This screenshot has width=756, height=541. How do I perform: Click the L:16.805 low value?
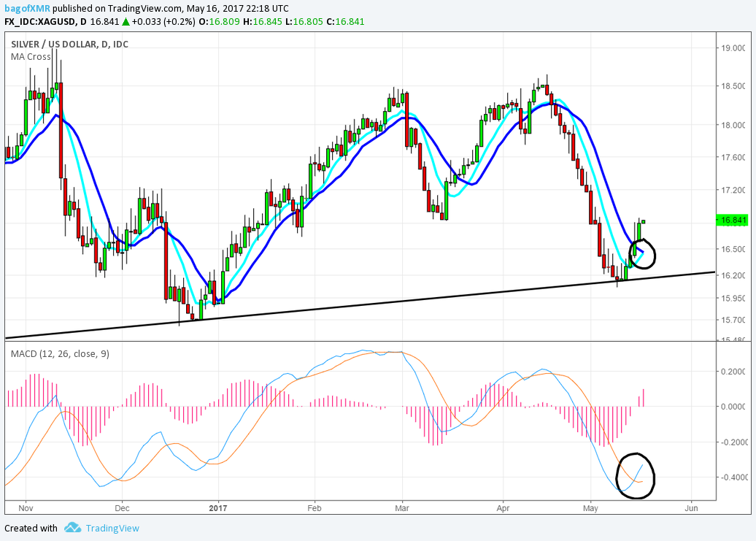click(304, 22)
